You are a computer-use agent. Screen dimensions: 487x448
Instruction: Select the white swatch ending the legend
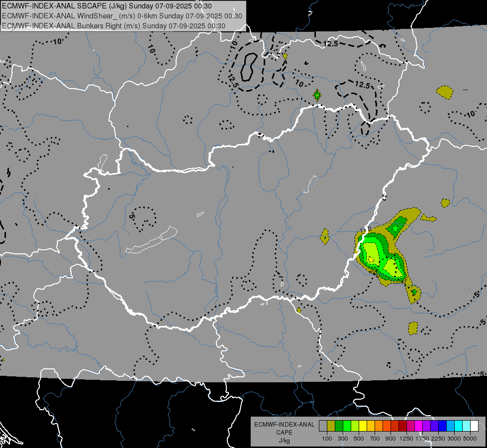(475, 426)
